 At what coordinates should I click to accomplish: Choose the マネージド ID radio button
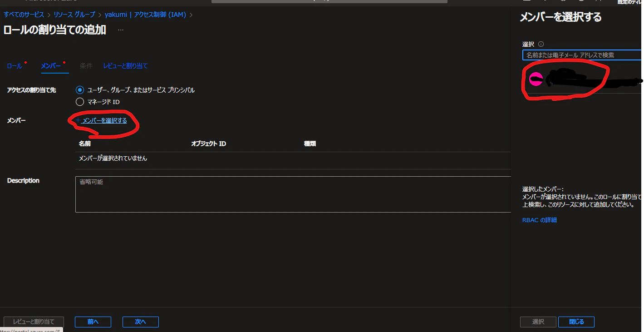click(x=80, y=102)
